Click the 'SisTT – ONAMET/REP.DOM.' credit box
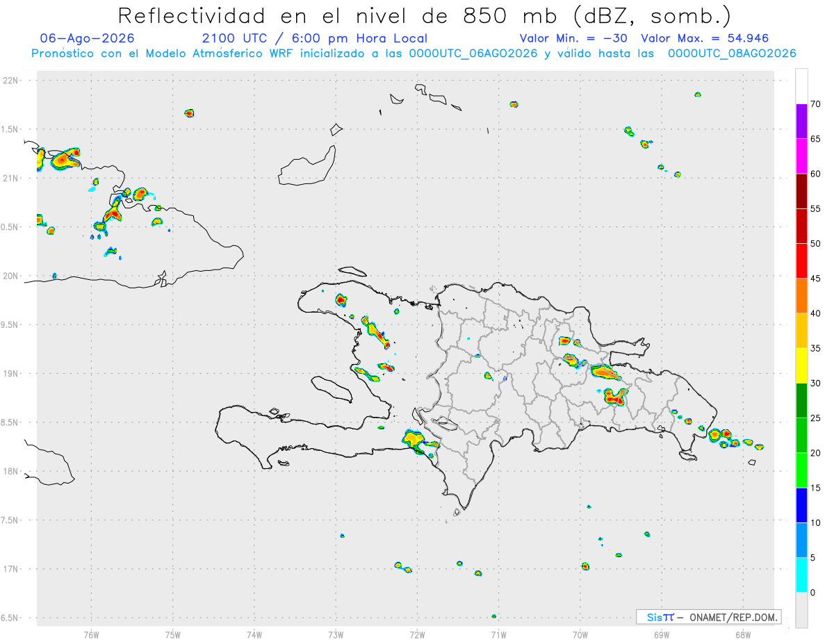This screenshot has height=644, width=834. [709, 617]
